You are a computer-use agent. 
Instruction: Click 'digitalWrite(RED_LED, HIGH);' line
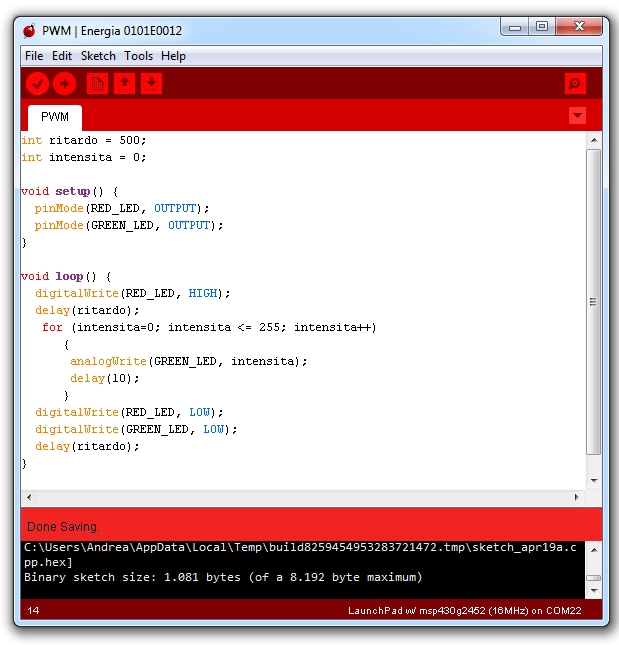pyautogui.click(x=132, y=294)
